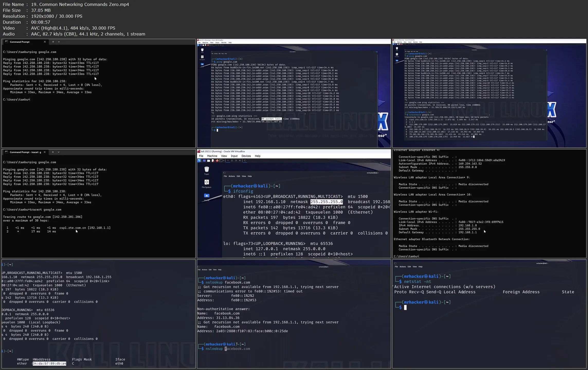This screenshot has width=588, height=370.
Task: Open the tab dropdown chevron beside the tracert tab
Action: 59,152
